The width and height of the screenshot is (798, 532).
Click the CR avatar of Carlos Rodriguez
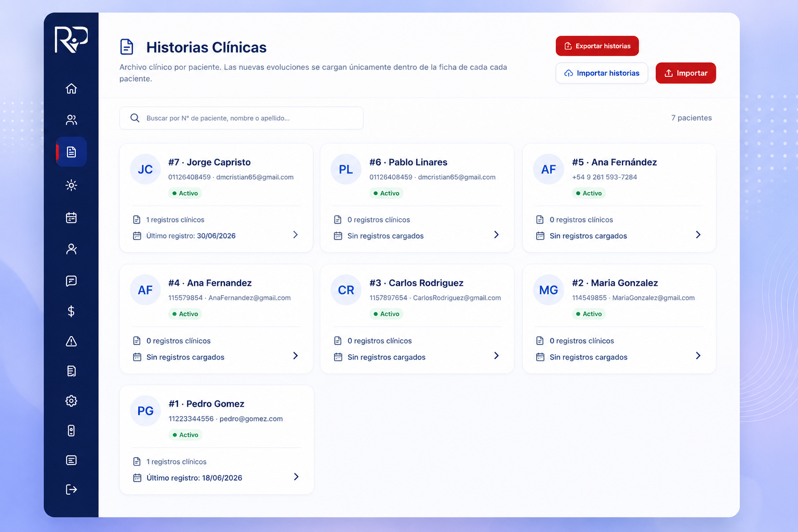[x=346, y=290]
